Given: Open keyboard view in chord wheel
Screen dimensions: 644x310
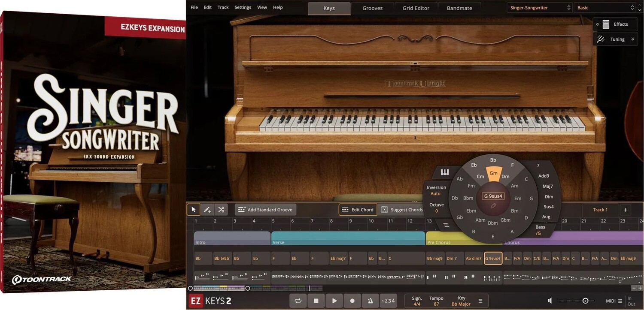Looking at the screenshot, I should [x=444, y=172].
